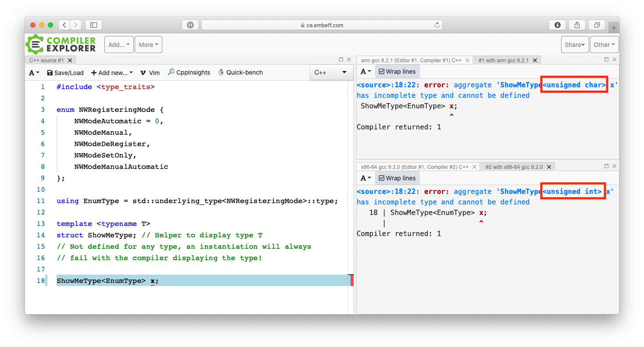Click the Add new... button in editor

[x=112, y=73]
